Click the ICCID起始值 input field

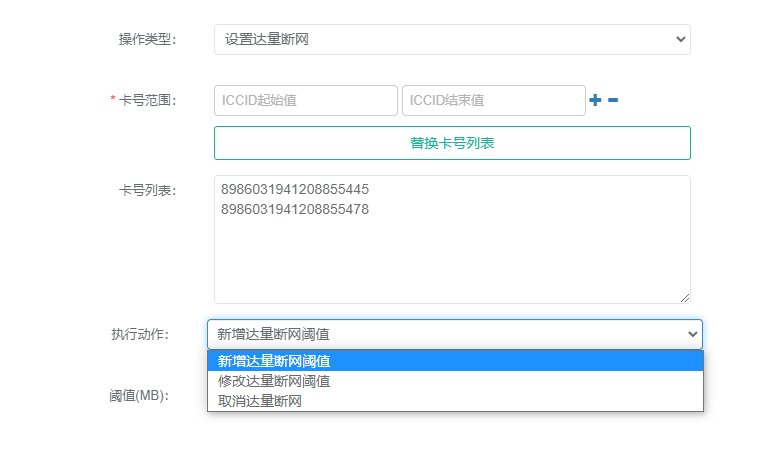[x=306, y=100]
